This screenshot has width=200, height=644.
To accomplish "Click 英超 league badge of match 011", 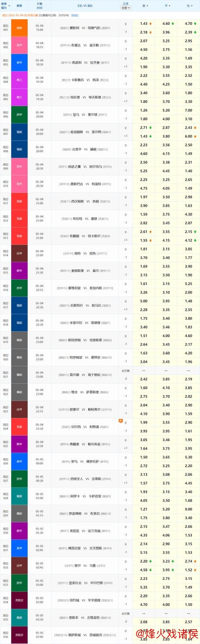I will pyautogui.click(x=19, y=201).
